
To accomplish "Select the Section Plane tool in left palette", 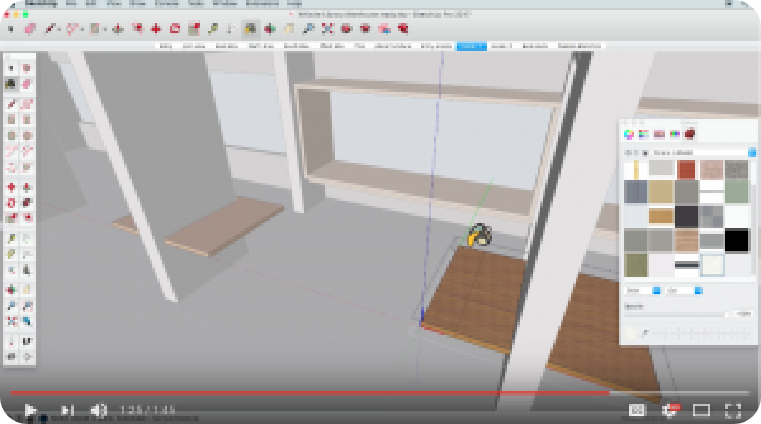I will point(27,357).
